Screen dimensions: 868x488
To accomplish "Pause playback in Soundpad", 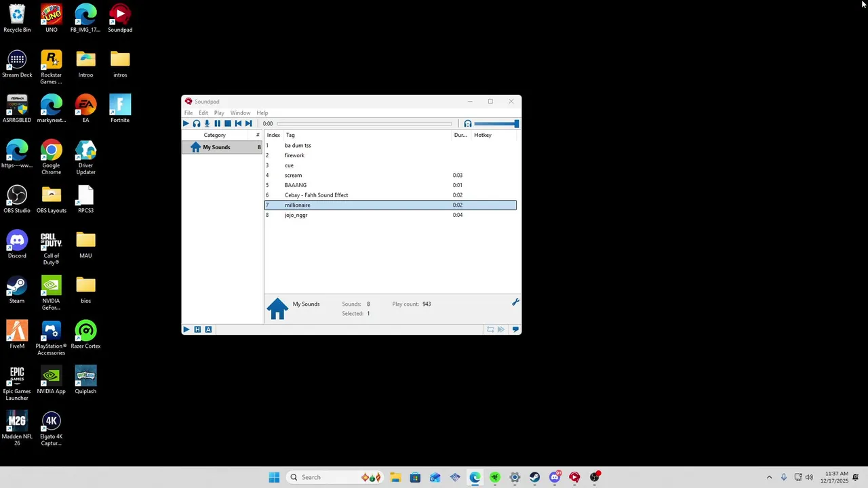I will coord(217,123).
